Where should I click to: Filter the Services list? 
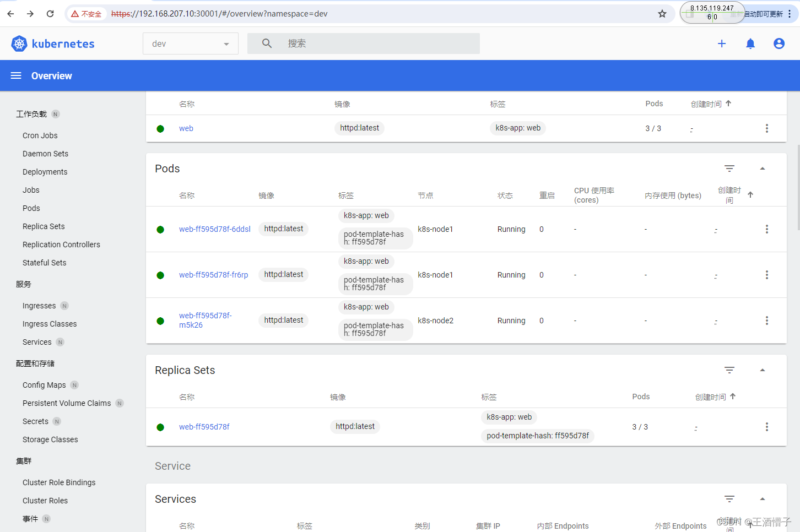pos(729,499)
